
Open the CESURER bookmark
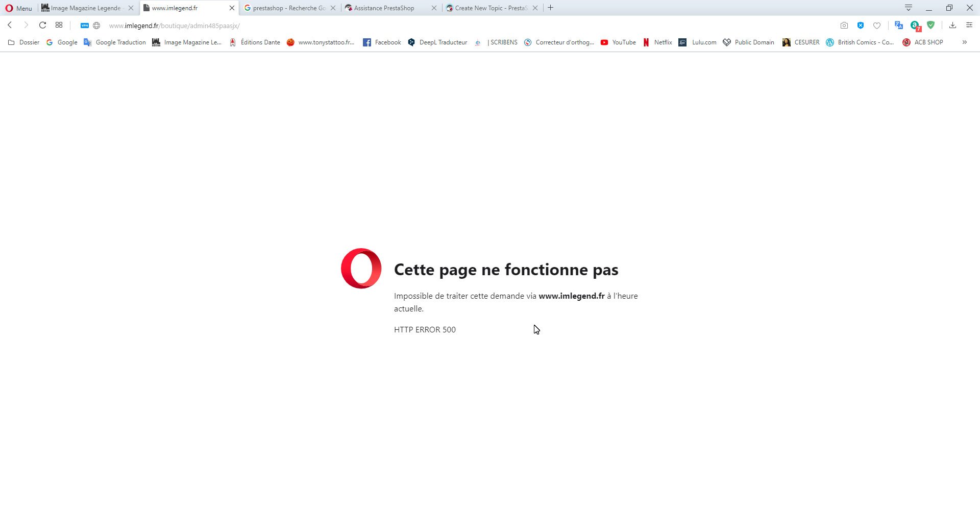coord(801,42)
